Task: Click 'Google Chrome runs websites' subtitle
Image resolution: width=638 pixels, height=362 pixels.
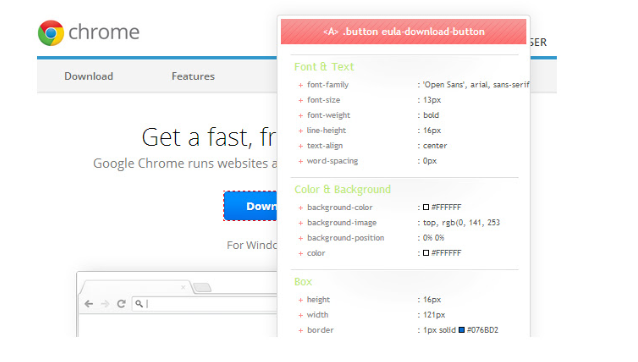Action: pyautogui.click(x=185, y=164)
